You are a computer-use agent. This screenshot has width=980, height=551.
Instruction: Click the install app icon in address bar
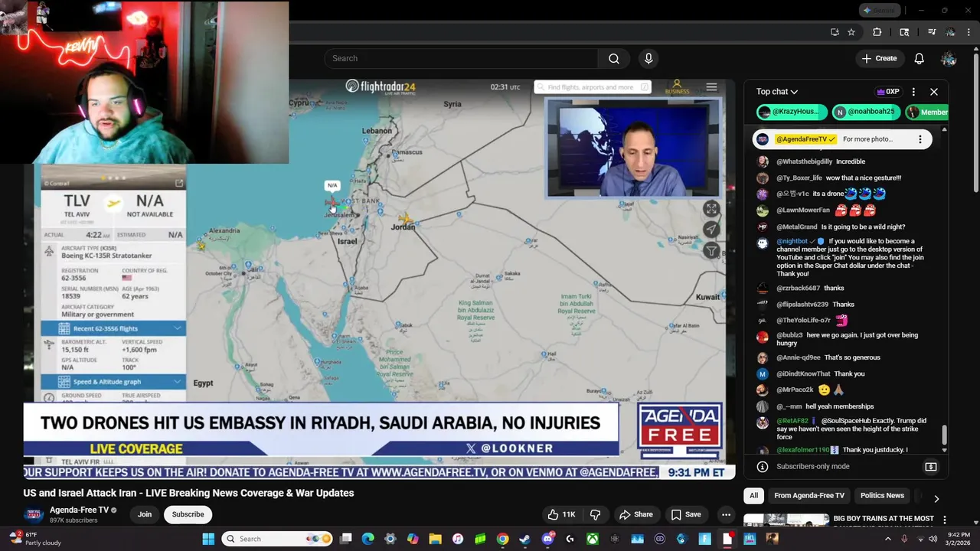pyautogui.click(x=835, y=32)
